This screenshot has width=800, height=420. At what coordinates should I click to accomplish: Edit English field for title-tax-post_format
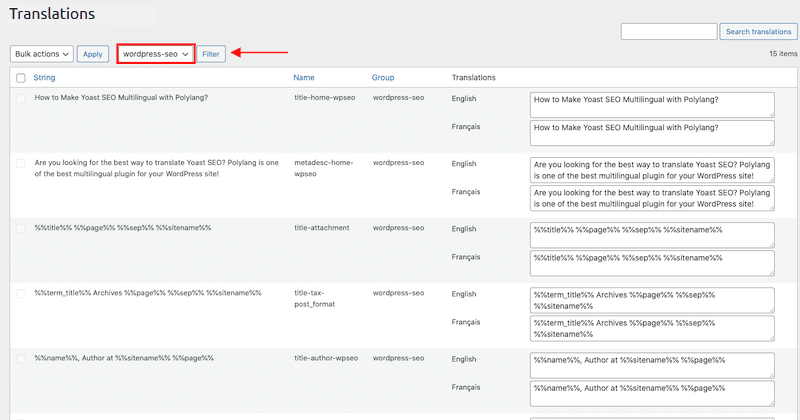652,300
